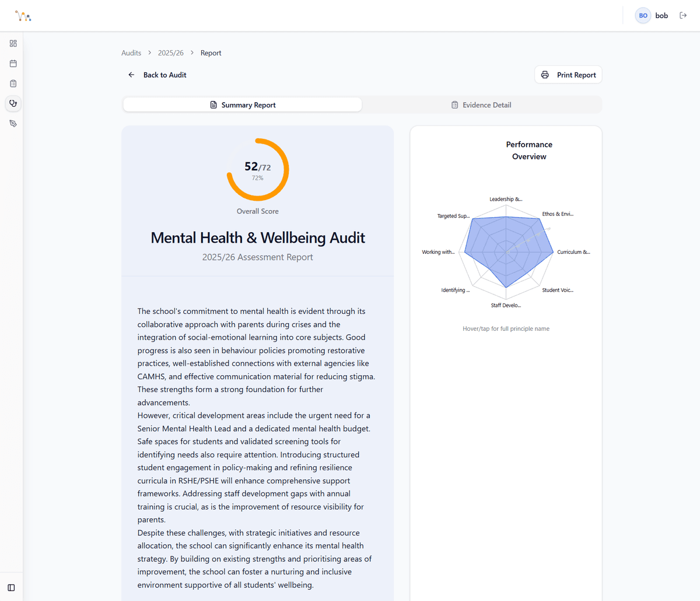
Task: Click the back arrow beside Back to Audit
Action: [x=131, y=75]
